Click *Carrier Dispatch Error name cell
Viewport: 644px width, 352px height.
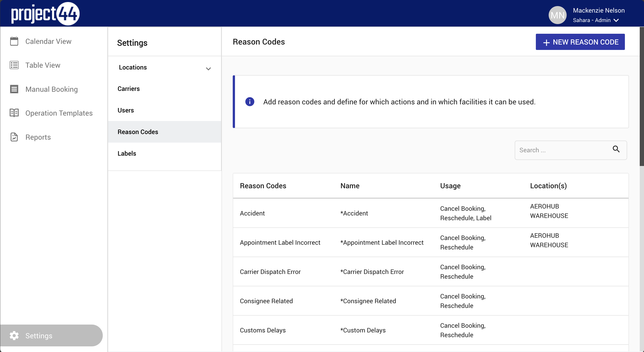point(372,272)
